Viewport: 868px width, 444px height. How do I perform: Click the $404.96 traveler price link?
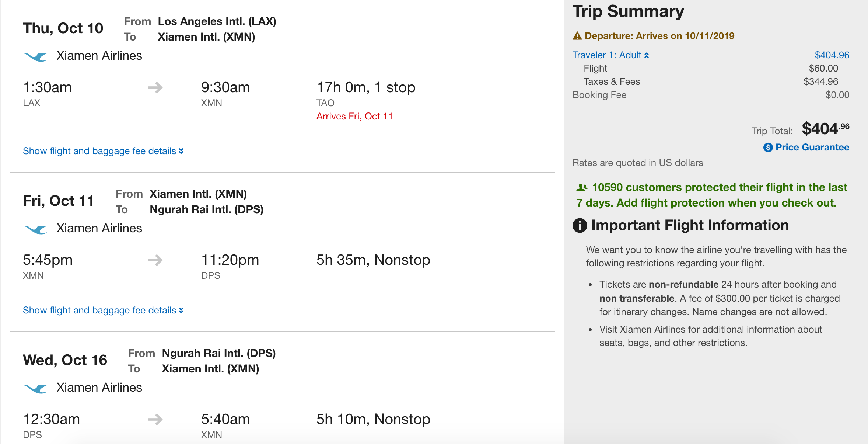click(x=832, y=55)
